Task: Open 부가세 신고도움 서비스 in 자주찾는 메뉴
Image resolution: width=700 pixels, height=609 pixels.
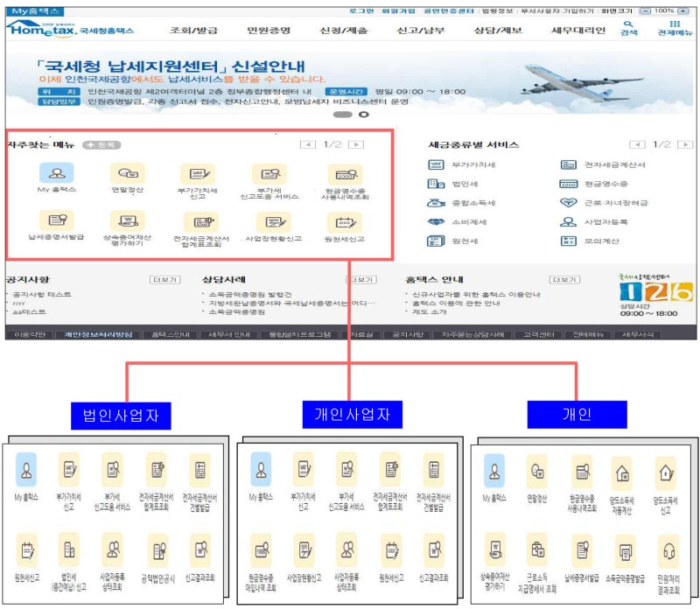Action: point(269,174)
